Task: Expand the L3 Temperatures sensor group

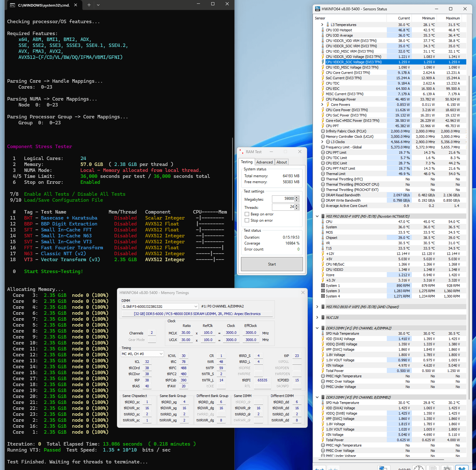Action: pos(322,25)
